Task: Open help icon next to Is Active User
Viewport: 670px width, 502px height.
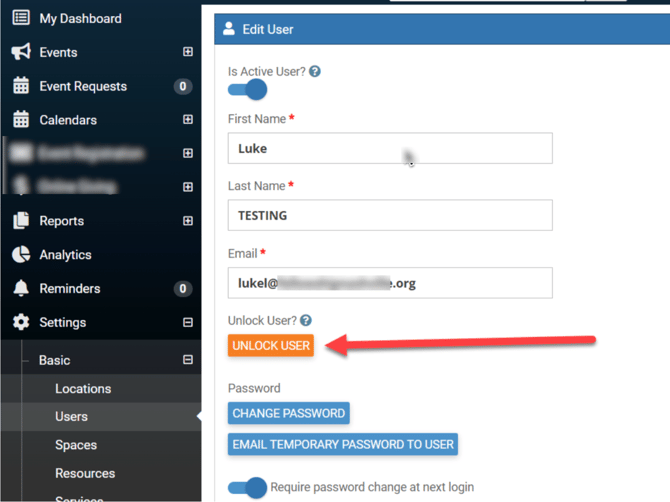Action: click(x=315, y=72)
